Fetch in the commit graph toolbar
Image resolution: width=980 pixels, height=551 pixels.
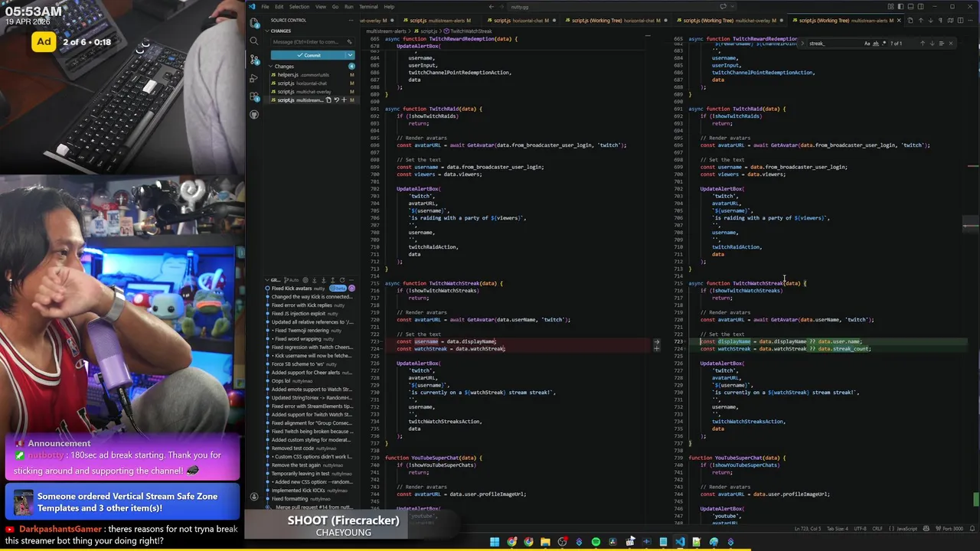click(x=315, y=280)
